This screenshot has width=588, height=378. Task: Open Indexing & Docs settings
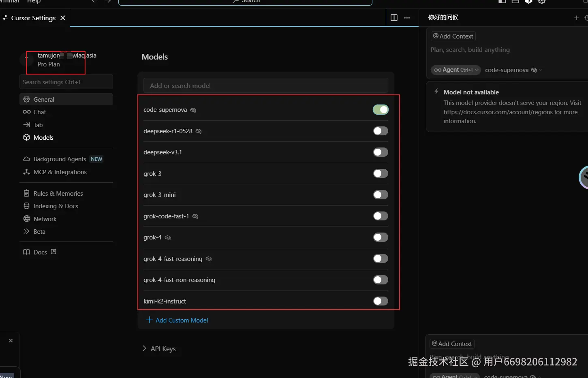pos(66,206)
